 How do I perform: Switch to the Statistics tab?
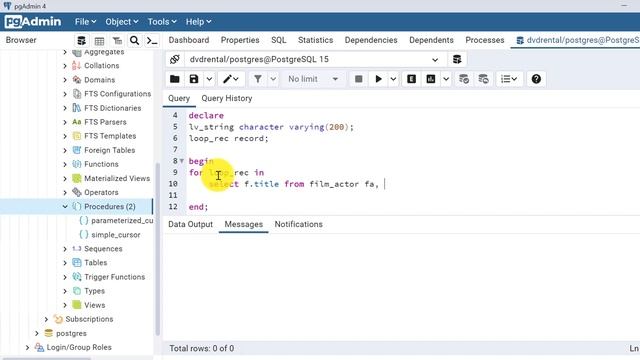click(316, 40)
